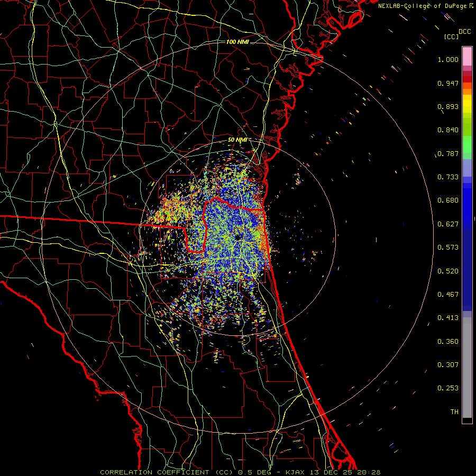The height and width of the screenshot is (476, 476).
Task: Click the DCC label above color scale
Action: tap(464, 32)
